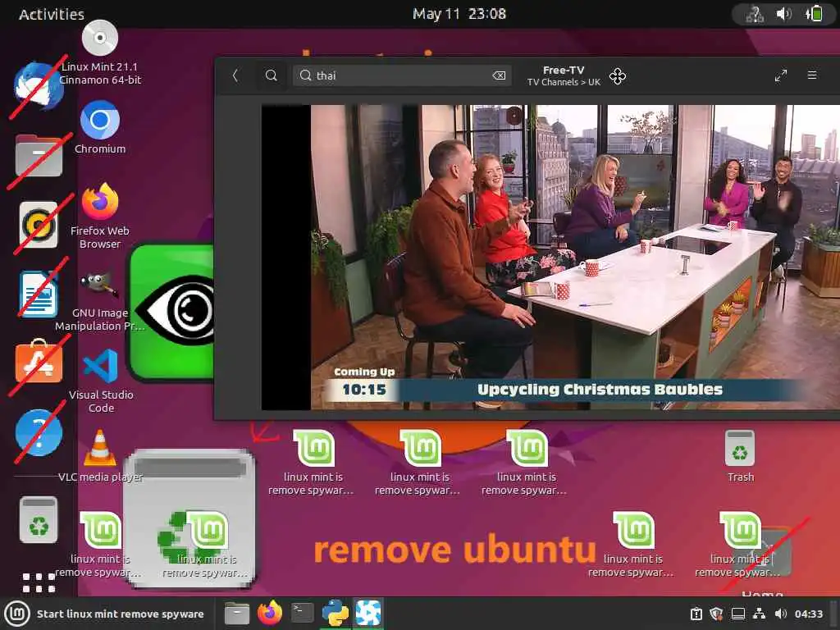Open file manager in bottom panel

click(237, 614)
